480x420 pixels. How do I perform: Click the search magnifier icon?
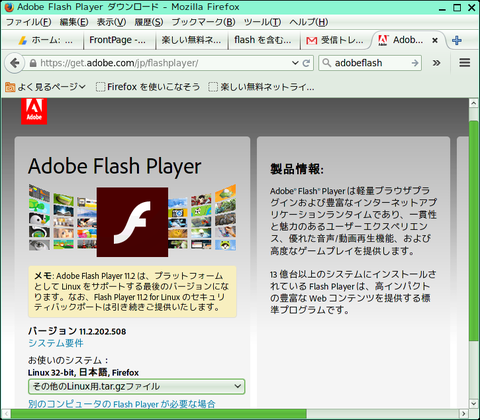click(x=327, y=63)
